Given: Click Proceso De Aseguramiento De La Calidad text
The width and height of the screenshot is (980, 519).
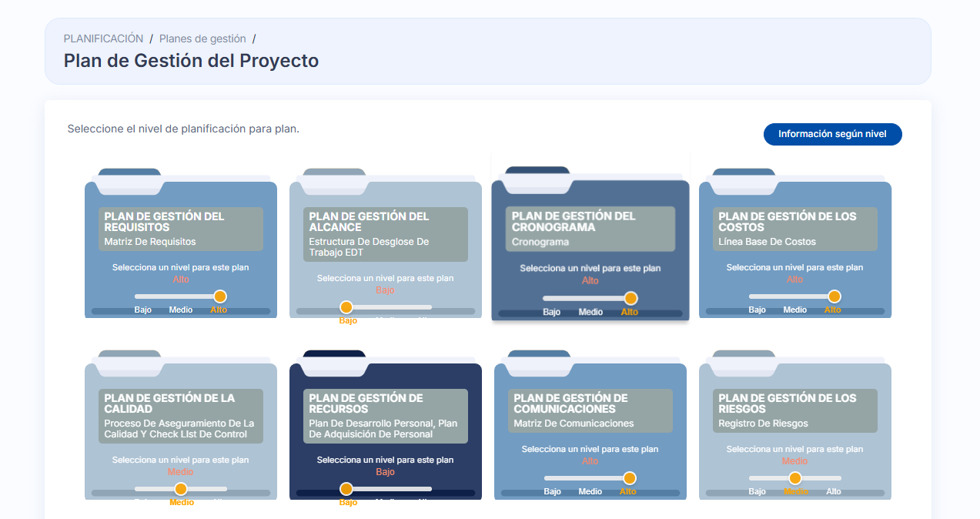Looking at the screenshot, I should (x=179, y=429).
